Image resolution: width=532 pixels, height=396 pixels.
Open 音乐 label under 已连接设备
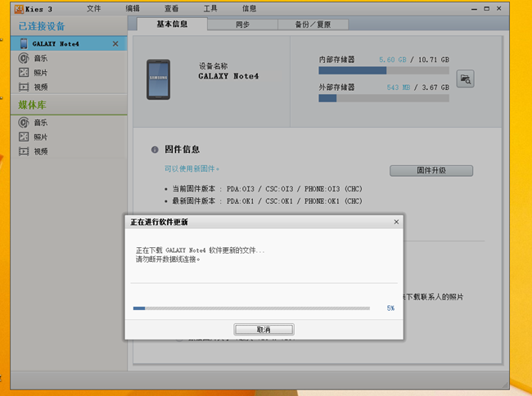(41, 58)
